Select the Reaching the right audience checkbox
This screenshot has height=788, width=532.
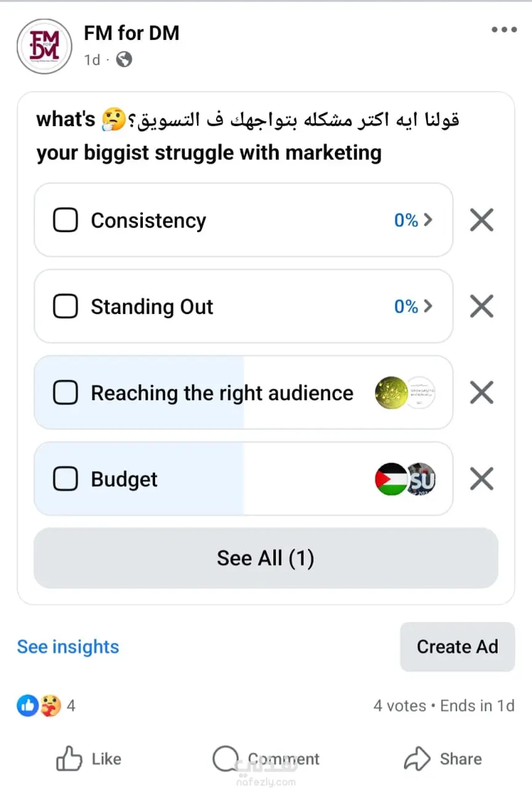[x=65, y=392]
